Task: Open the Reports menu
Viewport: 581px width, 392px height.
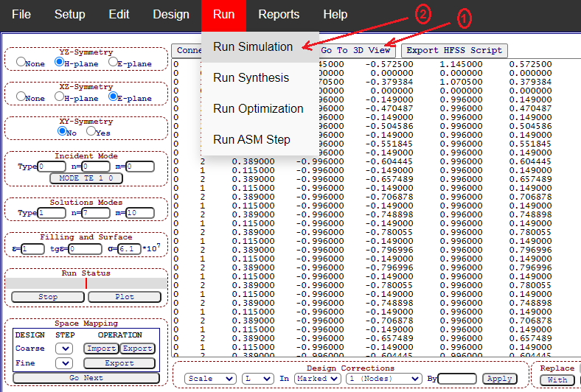Action: pos(279,15)
